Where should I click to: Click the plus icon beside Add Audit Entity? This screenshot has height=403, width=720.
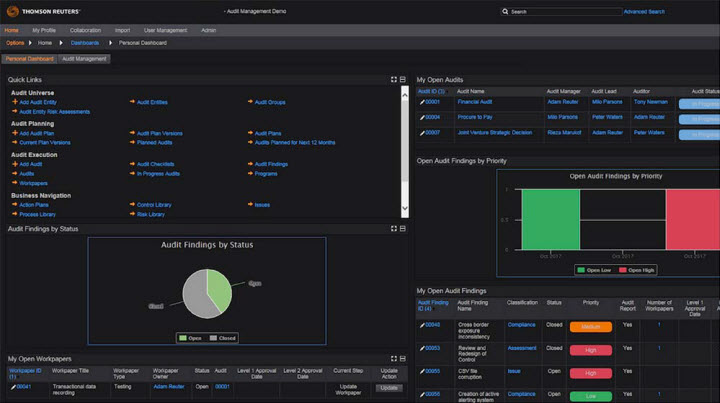tap(15, 102)
